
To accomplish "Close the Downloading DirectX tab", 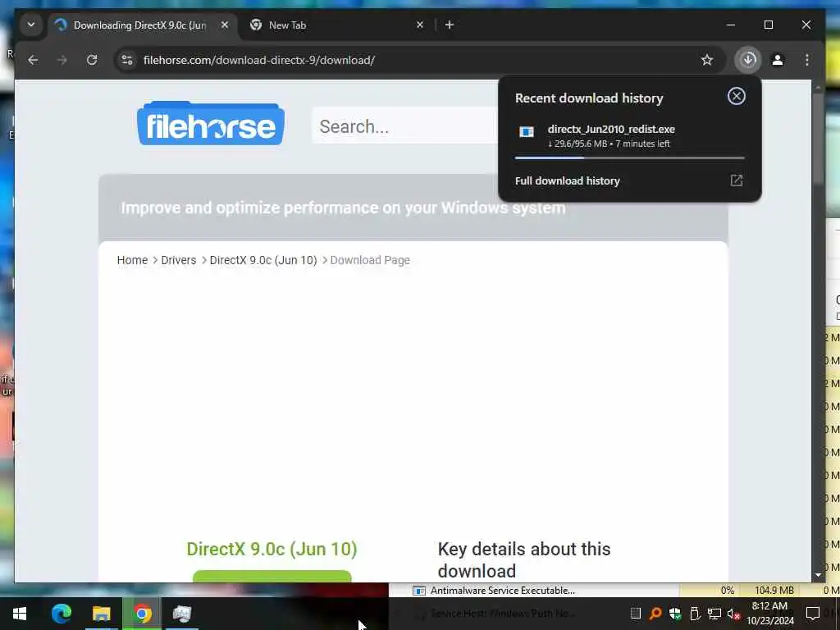I will coord(225,25).
